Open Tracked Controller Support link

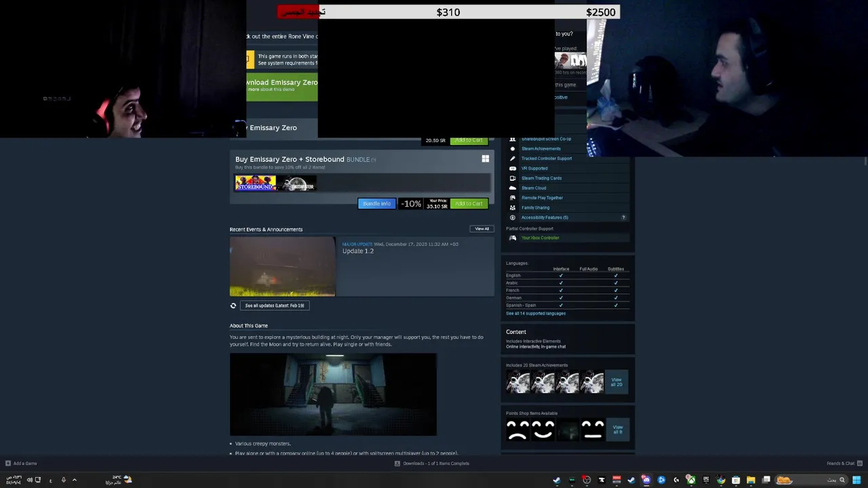[x=547, y=159]
